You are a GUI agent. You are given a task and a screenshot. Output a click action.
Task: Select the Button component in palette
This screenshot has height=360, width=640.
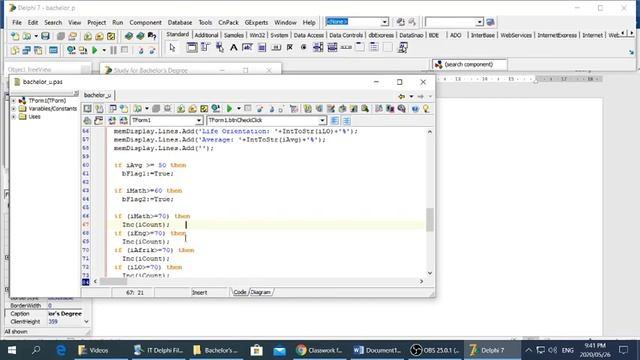click(276, 48)
